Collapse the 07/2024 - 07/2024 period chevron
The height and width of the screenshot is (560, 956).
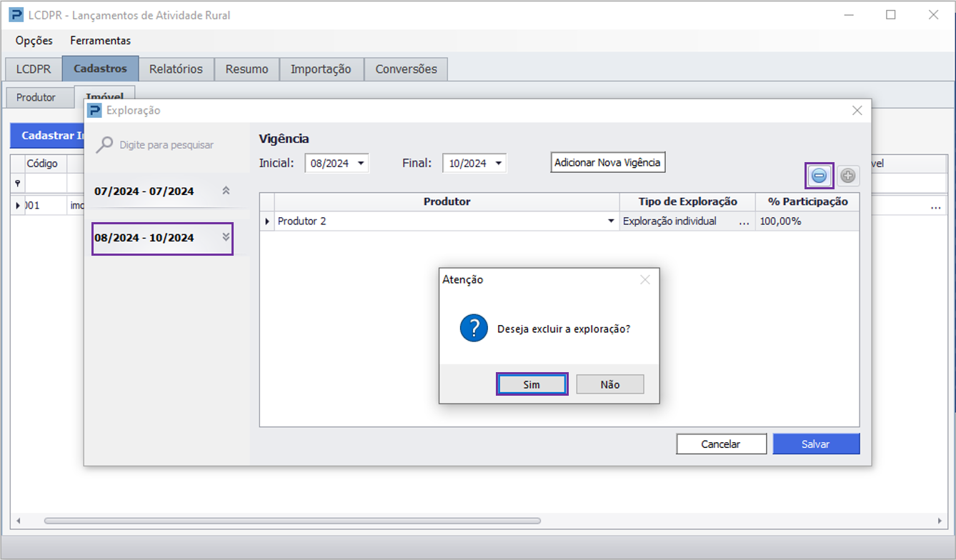pos(226,191)
